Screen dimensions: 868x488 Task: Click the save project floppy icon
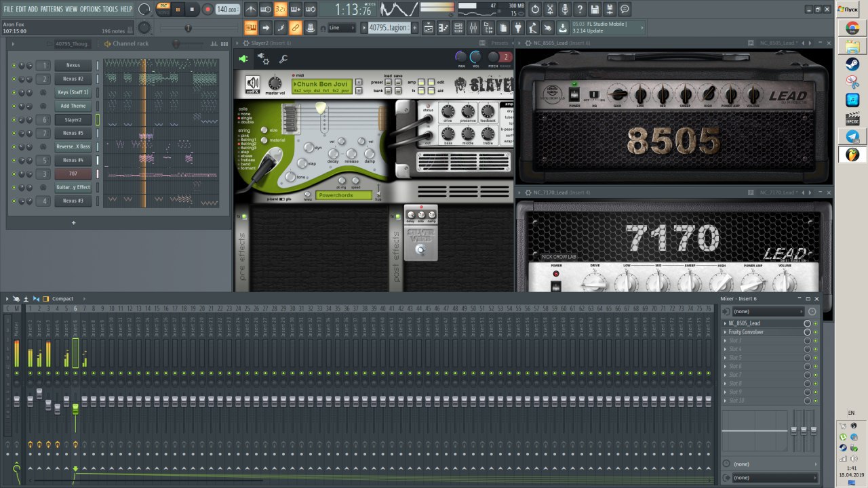595,9
